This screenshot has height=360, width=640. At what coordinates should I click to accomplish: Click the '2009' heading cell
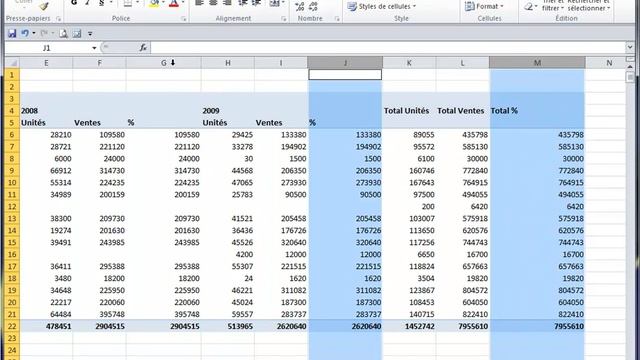pos(228,111)
